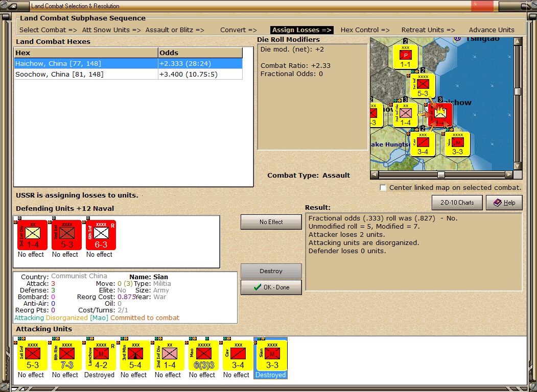Click the Odds column header
The image size is (537, 392).
click(x=200, y=53)
